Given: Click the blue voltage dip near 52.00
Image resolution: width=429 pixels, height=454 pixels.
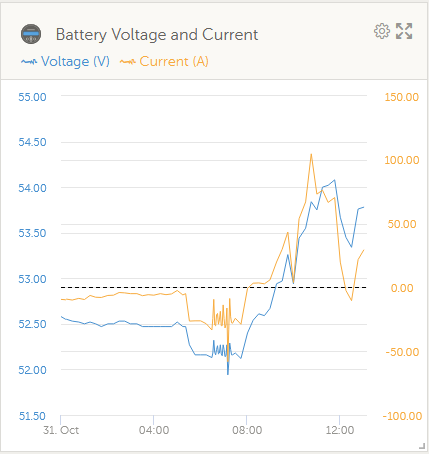Looking at the screenshot, I should 228,374.
